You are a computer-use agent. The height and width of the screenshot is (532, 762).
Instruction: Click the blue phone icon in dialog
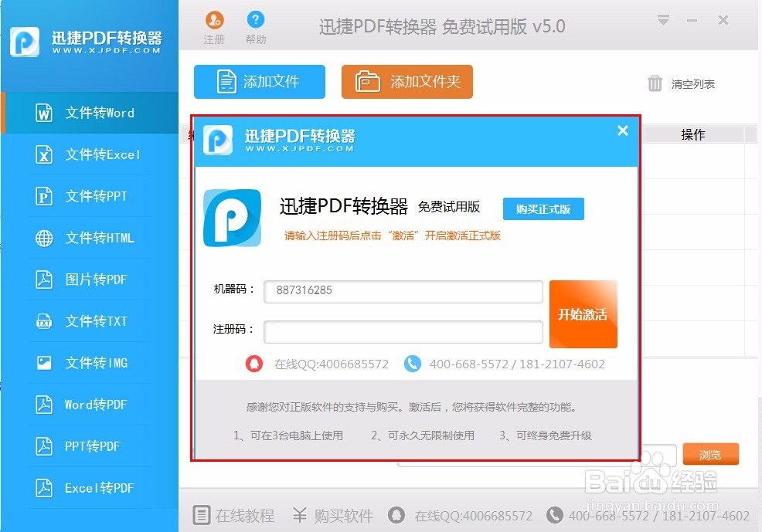coord(413,364)
